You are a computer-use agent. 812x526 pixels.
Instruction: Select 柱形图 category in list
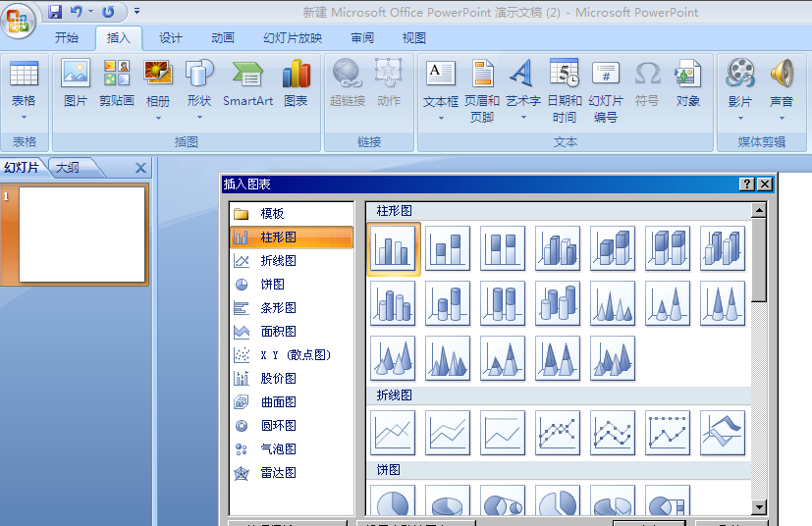pyautogui.click(x=291, y=237)
